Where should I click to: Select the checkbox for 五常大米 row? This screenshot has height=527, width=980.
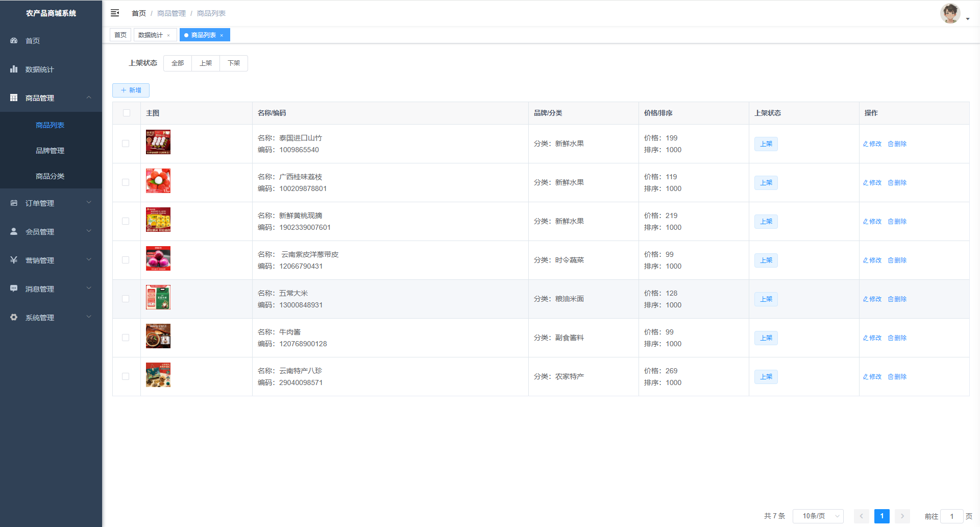126,299
